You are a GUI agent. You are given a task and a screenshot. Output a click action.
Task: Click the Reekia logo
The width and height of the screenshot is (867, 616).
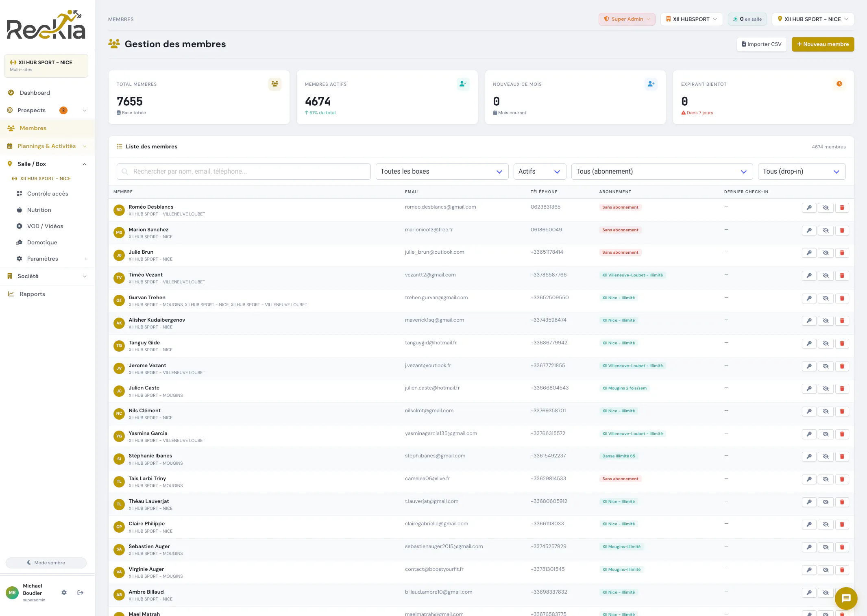46,24
